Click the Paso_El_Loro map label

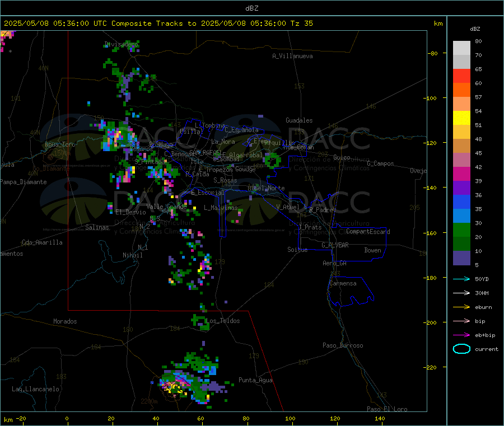387,409
